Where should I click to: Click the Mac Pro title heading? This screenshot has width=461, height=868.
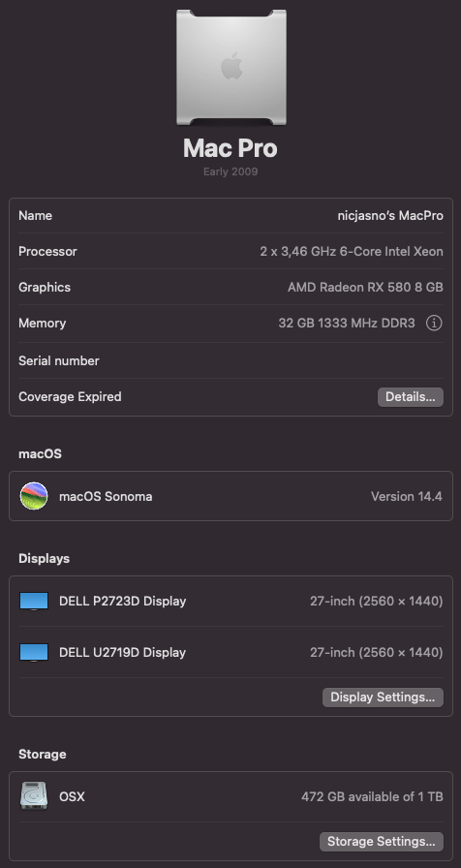click(230, 148)
